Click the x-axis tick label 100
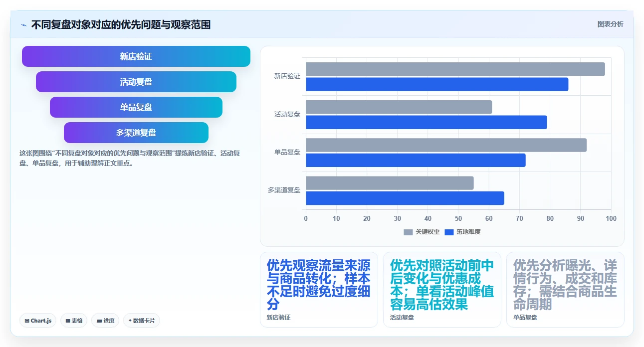 [x=611, y=218]
